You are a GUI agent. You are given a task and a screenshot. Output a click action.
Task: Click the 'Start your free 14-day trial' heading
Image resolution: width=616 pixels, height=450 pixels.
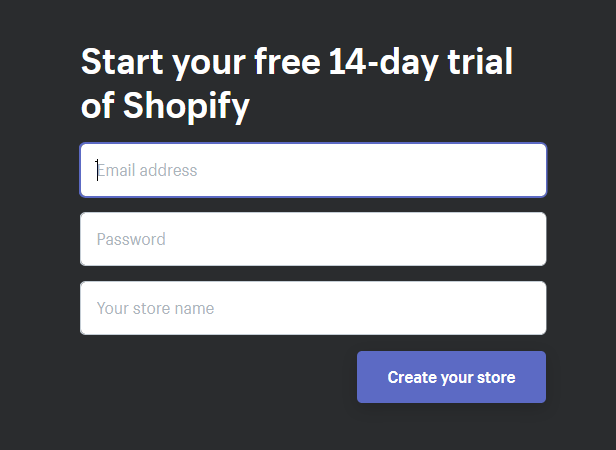tap(296, 62)
